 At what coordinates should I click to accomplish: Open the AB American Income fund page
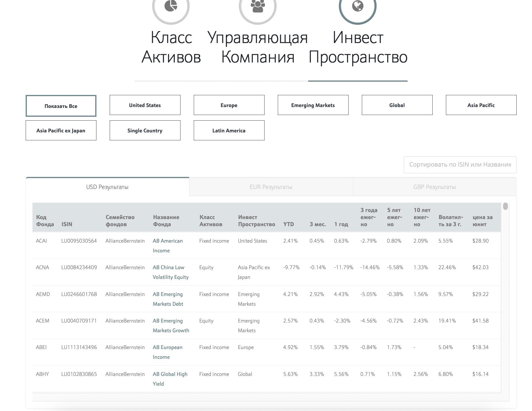[168, 246]
